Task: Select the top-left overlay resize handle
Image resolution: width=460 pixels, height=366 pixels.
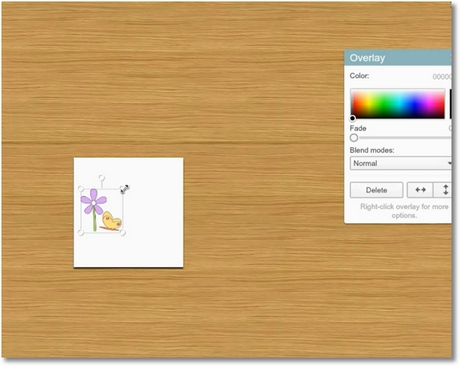Action: pos(81,189)
